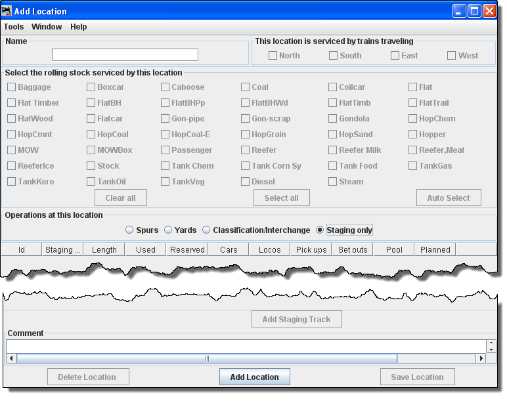Open the Help menu
This screenshot has width=507, height=420.
[x=79, y=27]
